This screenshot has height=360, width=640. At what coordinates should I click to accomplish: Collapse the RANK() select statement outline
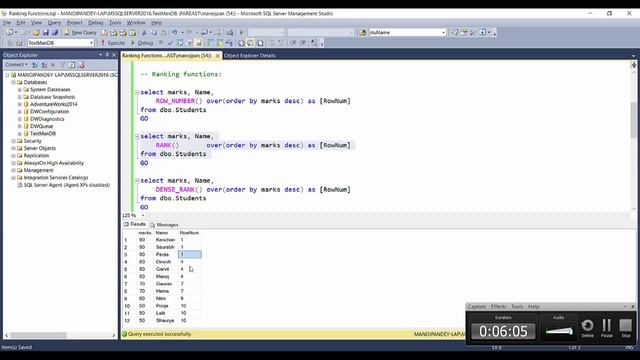137,136
